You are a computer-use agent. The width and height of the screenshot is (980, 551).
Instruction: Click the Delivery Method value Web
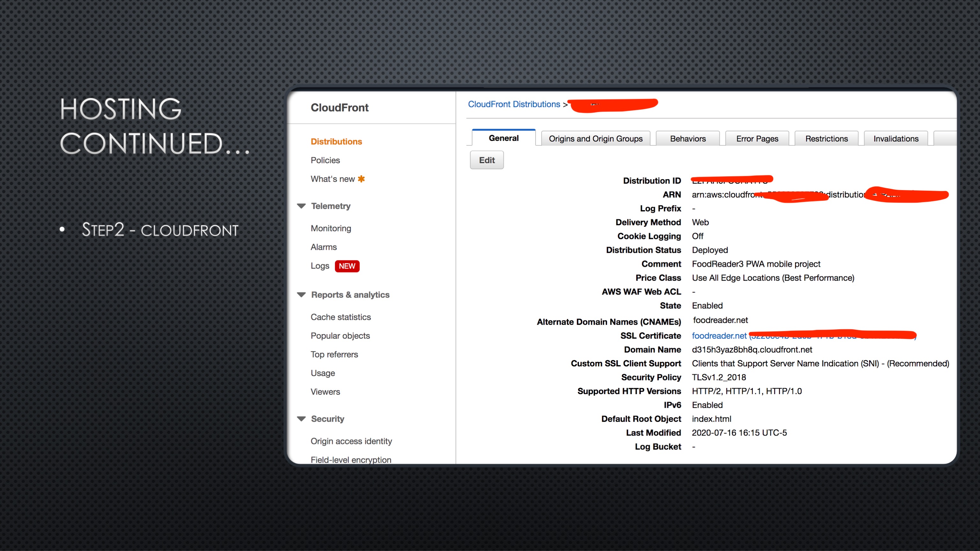pos(700,222)
